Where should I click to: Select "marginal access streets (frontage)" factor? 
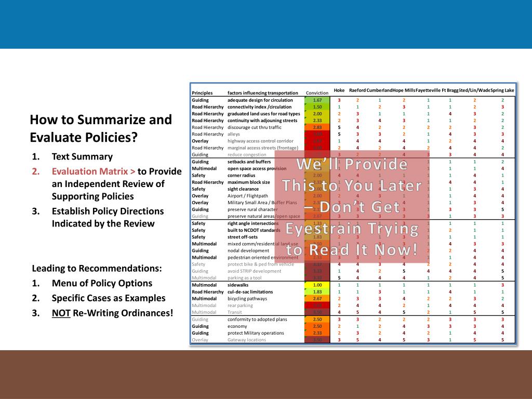point(262,148)
